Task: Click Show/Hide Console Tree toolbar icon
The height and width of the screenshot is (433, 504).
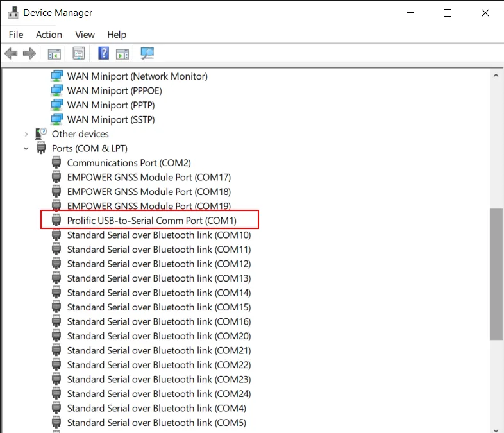Action: pos(54,54)
